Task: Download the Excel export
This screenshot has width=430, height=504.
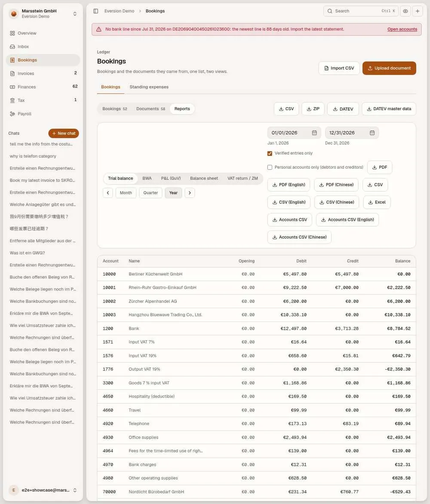Action: click(x=377, y=202)
